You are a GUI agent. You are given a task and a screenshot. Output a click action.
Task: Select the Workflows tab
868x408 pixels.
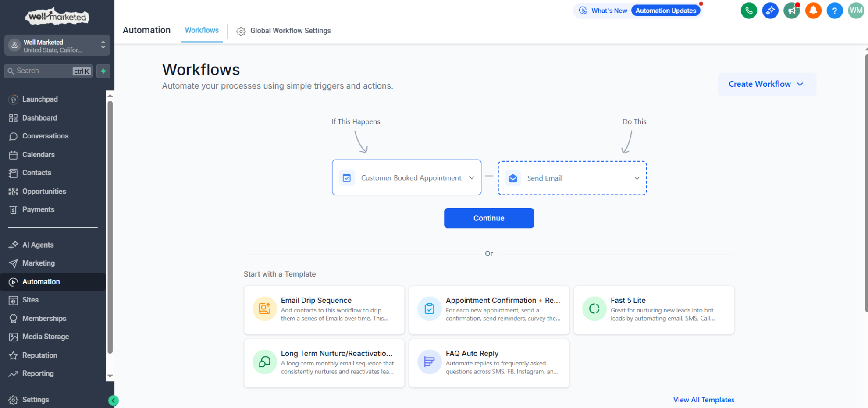(x=202, y=30)
